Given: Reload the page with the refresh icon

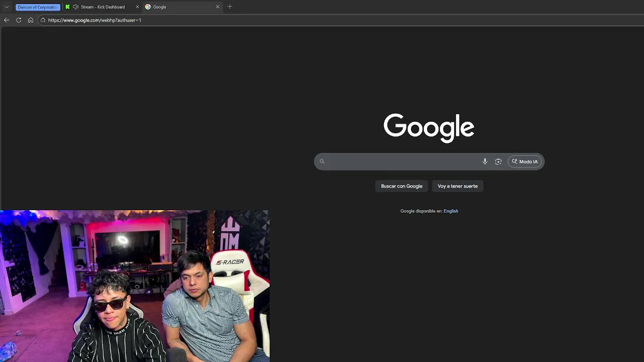Looking at the screenshot, I should coord(19,20).
